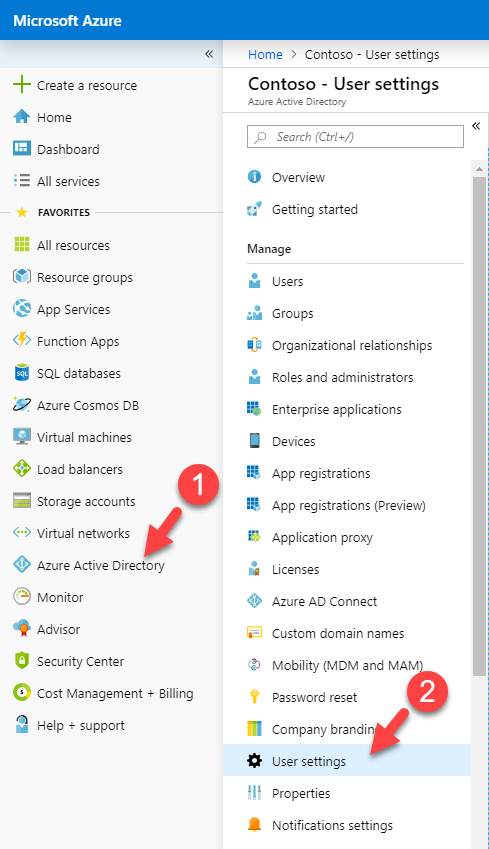Click the Notifications settings bell icon

click(254, 825)
